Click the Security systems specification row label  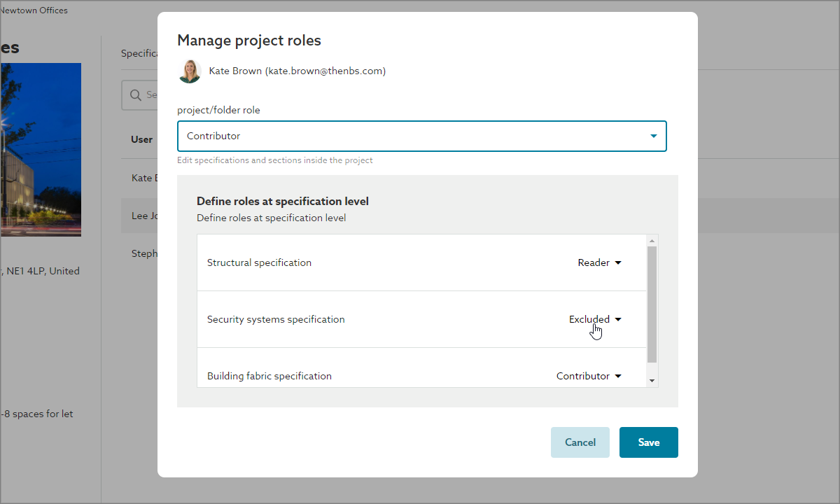click(276, 320)
